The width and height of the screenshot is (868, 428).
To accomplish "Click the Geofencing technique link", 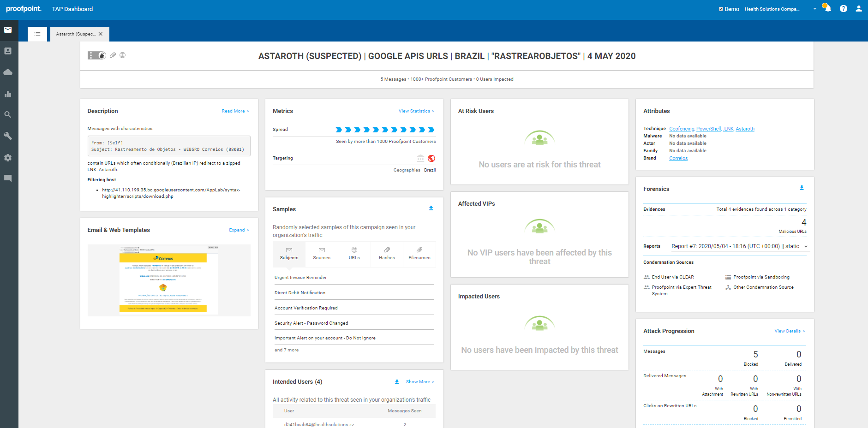I will 682,129.
